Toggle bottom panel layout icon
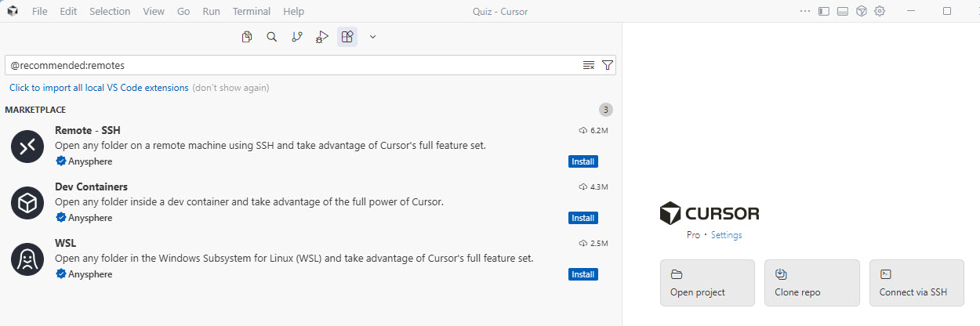The image size is (980, 326). 843,12
